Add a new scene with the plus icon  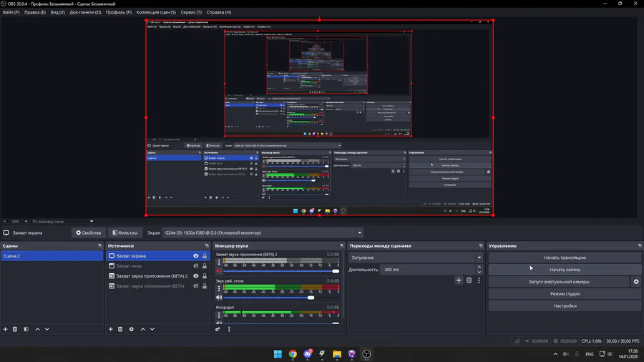[5, 329]
